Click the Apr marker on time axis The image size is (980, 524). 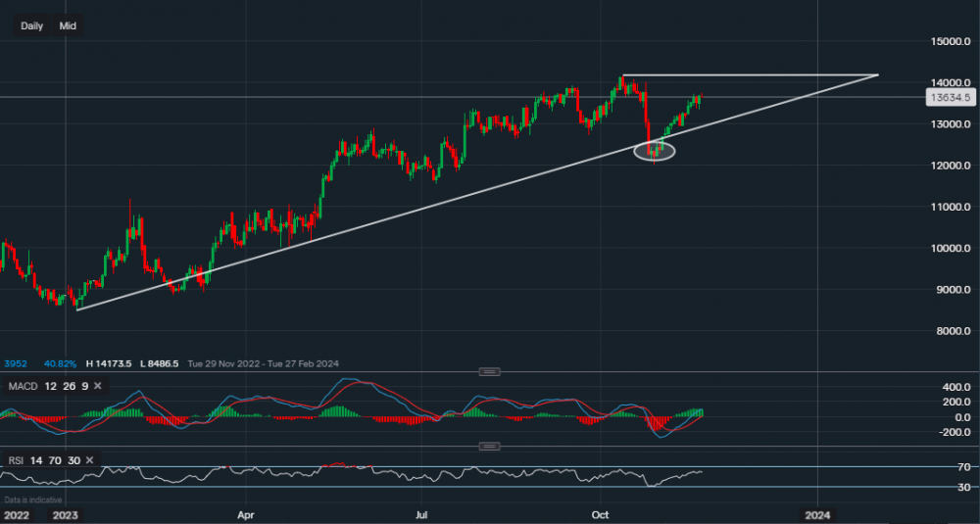245,514
